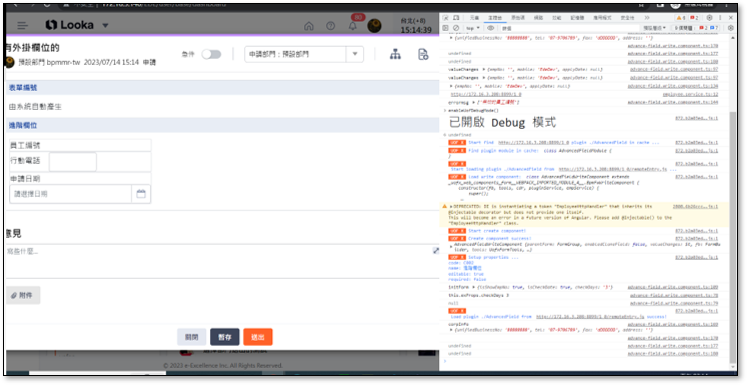Viewport: 747px width, 385px height.
Task: Toggle the 急件 urgent switch
Action: point(211,54)
